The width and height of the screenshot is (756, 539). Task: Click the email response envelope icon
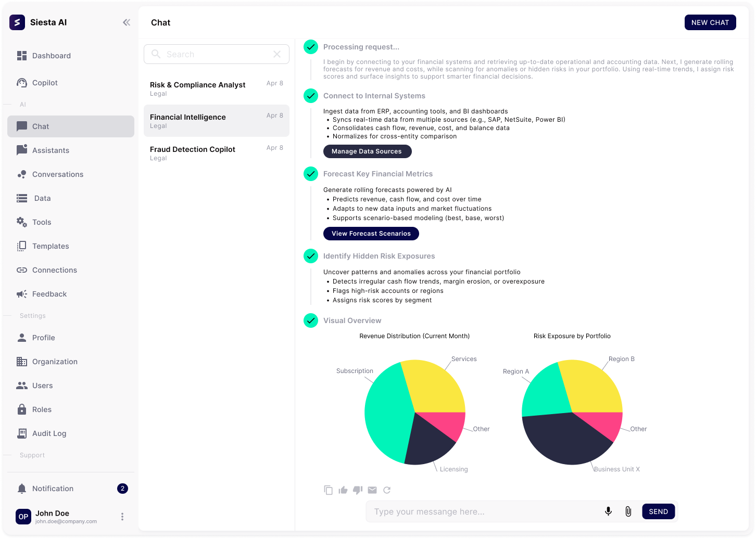click(x=372, y=490)
